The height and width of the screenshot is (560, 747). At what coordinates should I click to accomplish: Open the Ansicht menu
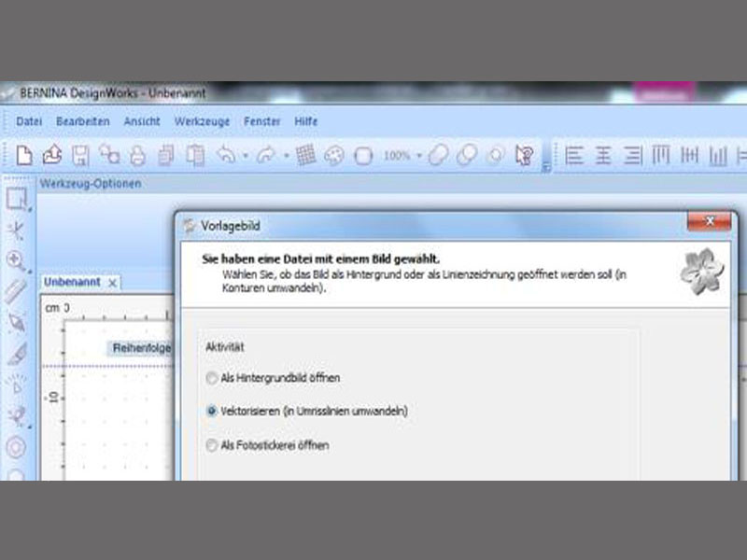pos(142,121)
